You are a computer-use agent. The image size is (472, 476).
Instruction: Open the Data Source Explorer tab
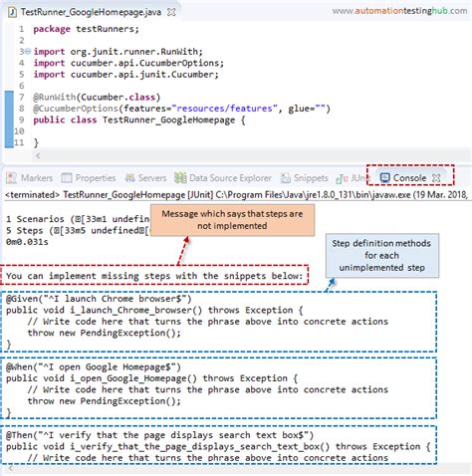coord(223,178)
